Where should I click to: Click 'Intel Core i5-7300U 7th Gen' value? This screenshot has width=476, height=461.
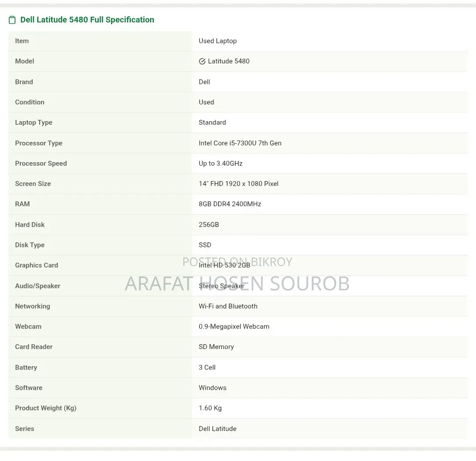point(240,143)
